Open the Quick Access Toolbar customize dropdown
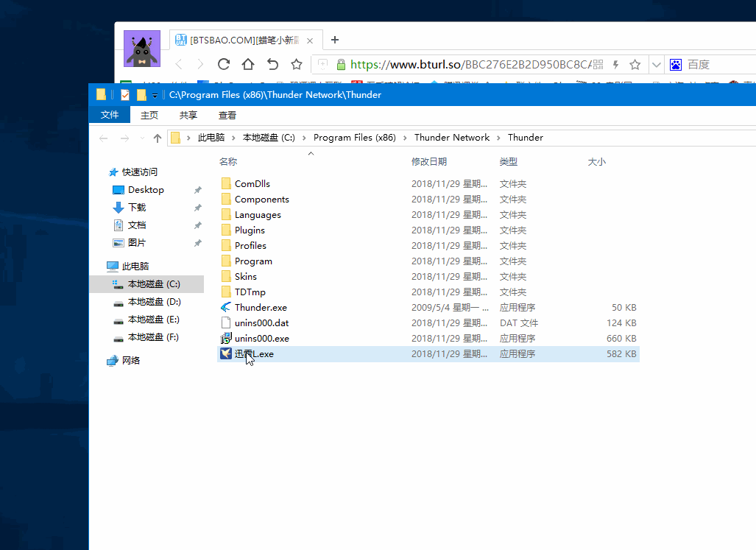Screen dimensions: 756x550 pos(153,94)
